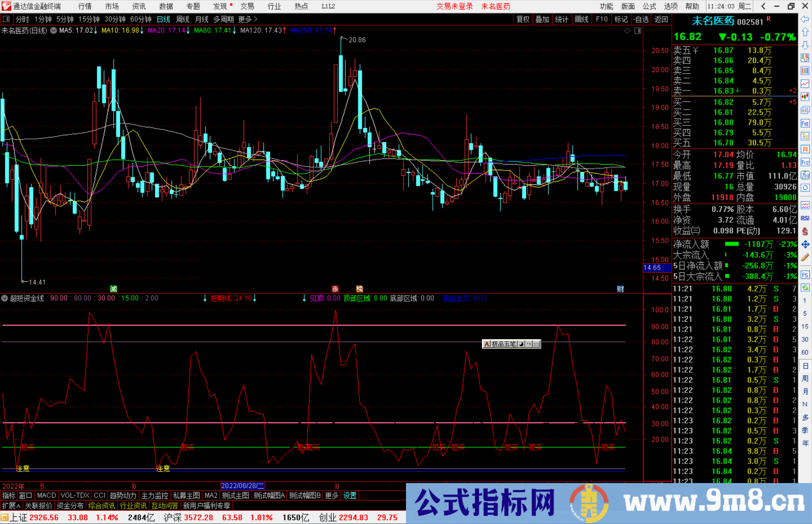Image resolution: width=812 pixels, height=524 pixels.
Task: Select the candlestick chart icon in right sidebar
Action: click(805, 96)
